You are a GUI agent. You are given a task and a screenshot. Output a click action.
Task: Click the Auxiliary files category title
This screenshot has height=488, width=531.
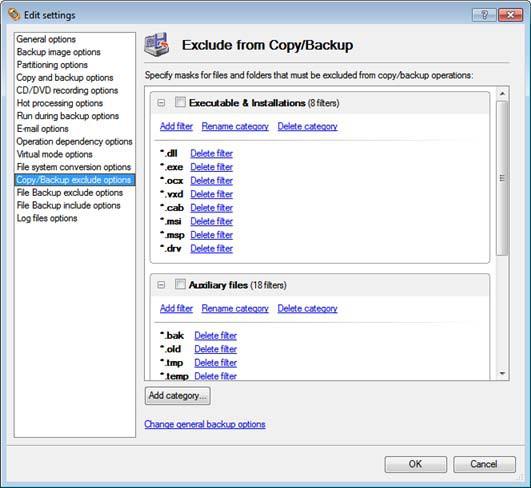[218, 285]
